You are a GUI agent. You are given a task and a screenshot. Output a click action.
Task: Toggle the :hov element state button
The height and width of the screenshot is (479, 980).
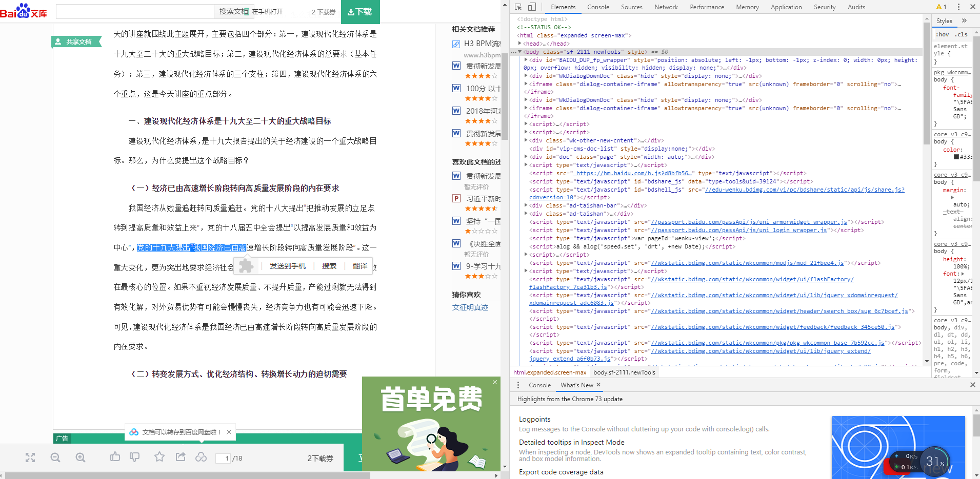coord(942,34)
